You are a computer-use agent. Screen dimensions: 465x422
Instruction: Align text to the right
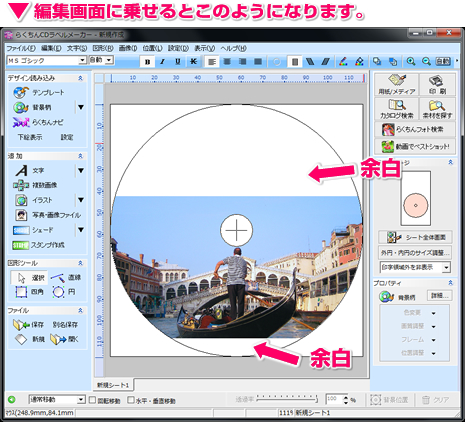coord(243,62)
